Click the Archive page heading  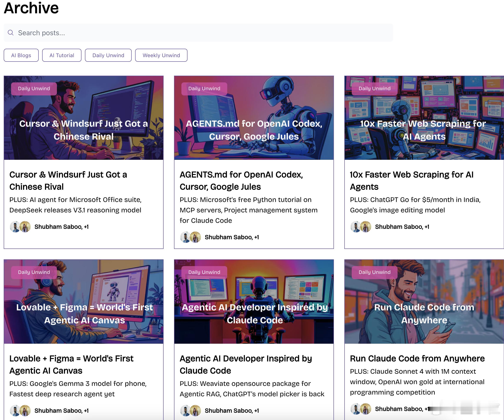tap(31, 8)
